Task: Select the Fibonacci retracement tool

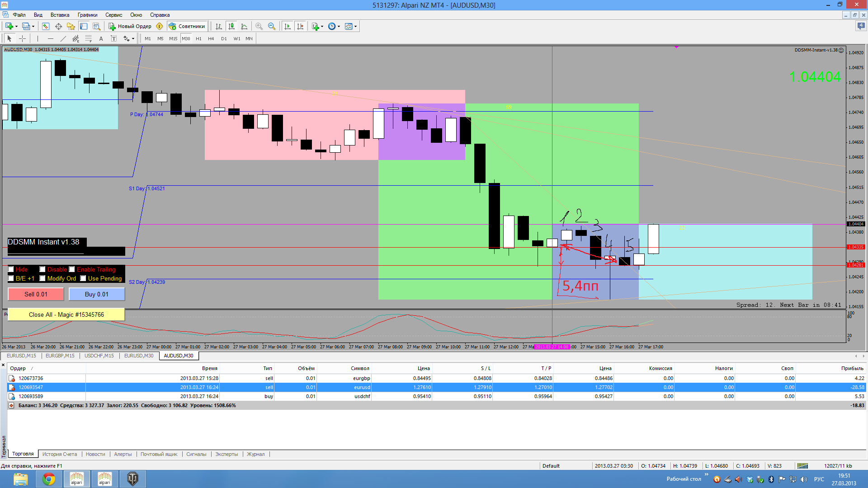Action: pos(89,38)
